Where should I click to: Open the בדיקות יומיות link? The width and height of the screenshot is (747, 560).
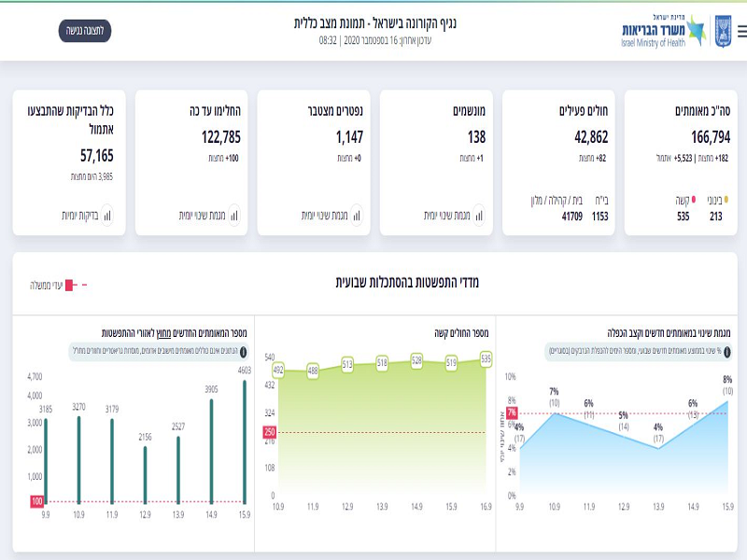(x=81, y=216)
